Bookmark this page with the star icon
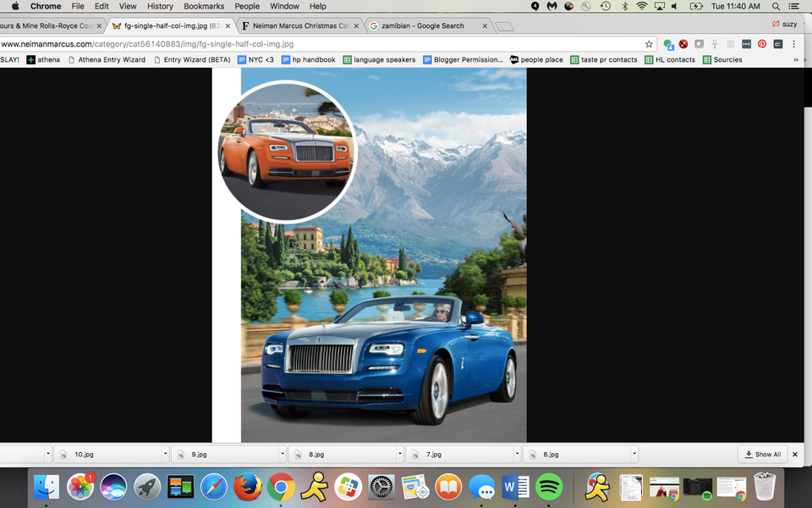The image size is (812, 508). (649, 44)
